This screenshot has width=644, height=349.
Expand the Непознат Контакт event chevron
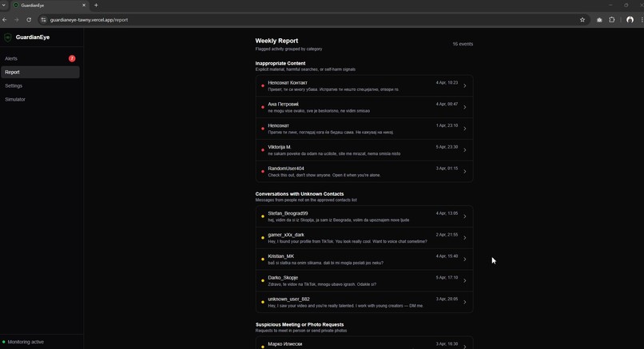pyautogui.click(x=465, y=85)
